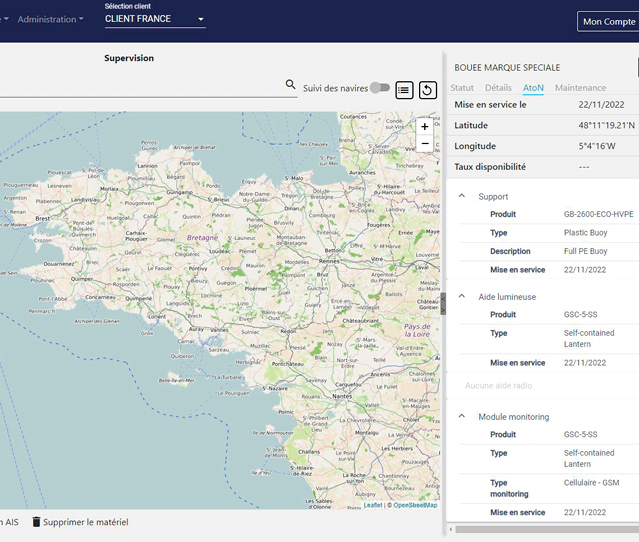Viewport: 639px width, 542px height.
Task: Collapse the Support section
Action: (x=462, y=196)
